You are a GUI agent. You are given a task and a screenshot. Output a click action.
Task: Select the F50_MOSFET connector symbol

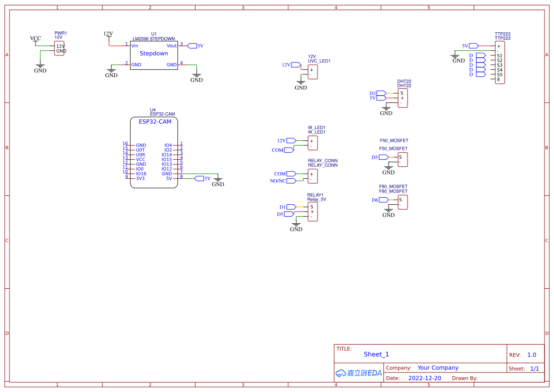pyautogui.click(x=402, y=160)
